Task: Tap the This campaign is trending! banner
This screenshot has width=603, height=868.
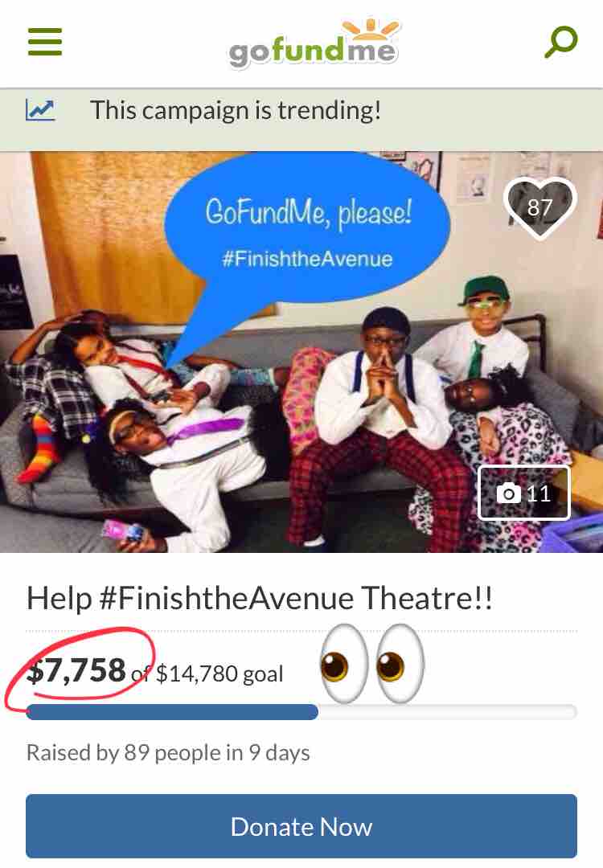Action: (x=301, y=119)
